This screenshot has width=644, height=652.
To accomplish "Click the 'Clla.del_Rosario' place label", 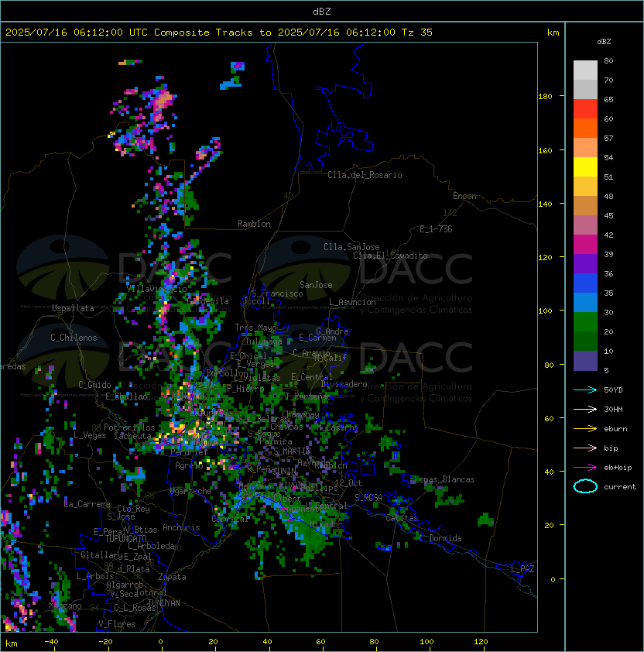I will pos(365,175).
